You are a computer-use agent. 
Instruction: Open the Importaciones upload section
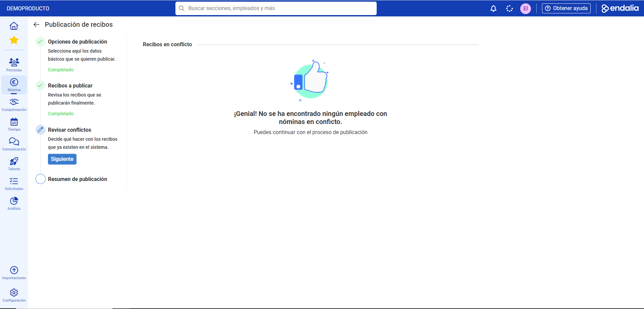14,273
